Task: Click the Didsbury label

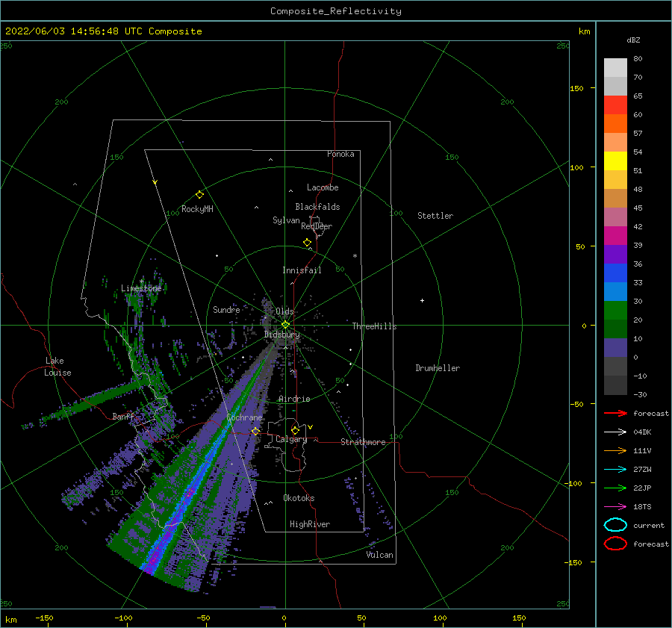Action: point(282,335)
